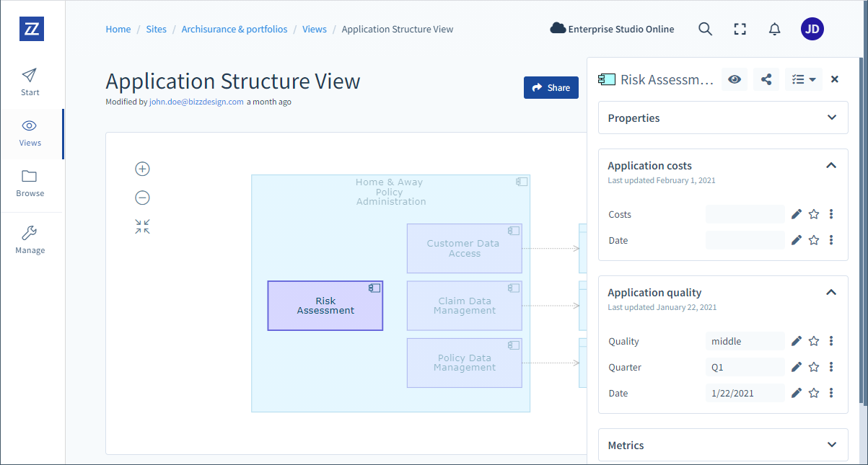Viewport: 868px width, 465px height.
Task: Open the checklist dropdown in panel header
Action: click(x=803, y=79)
